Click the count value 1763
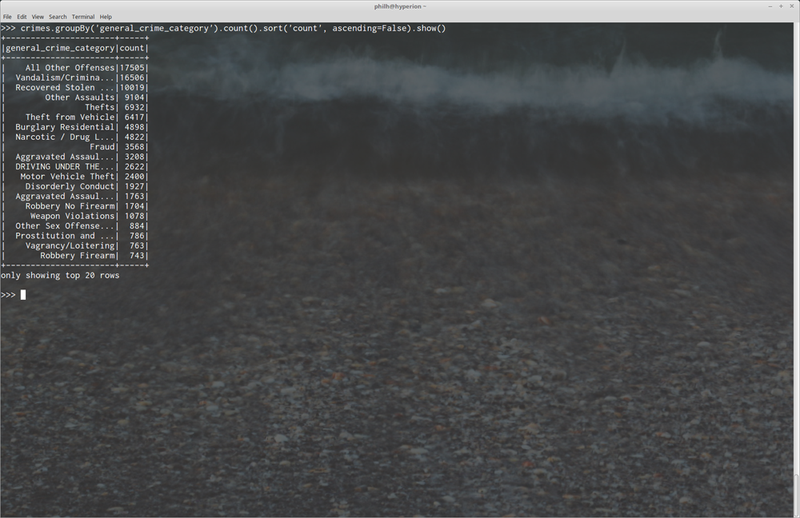 (135, 196)
